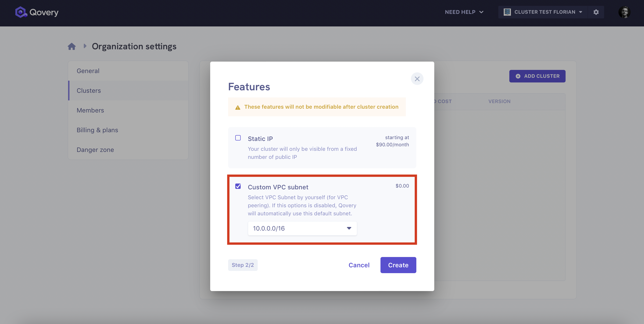Viewport: 644px width, 324px height.
Task: Click the Cancel link in dialog
Action: click(359, 265)
